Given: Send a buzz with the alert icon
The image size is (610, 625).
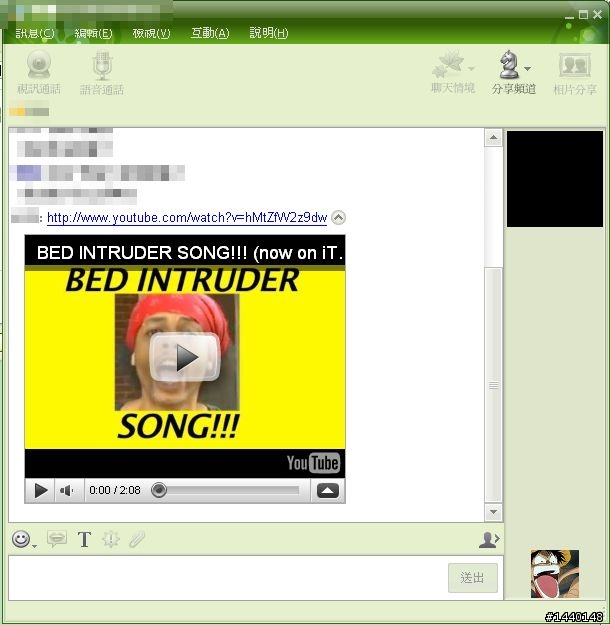Looking at the screenshot, I should point(111,539).
